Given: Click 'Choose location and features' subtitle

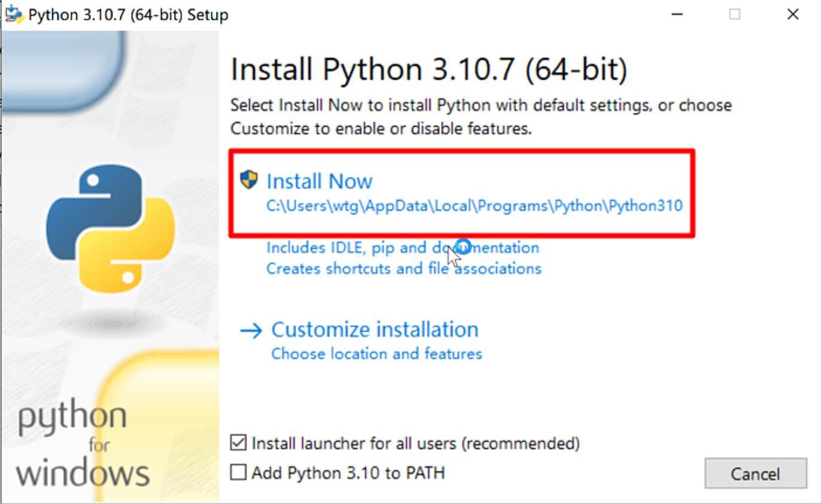Looking at the screenshot, I should click(376, 354).
